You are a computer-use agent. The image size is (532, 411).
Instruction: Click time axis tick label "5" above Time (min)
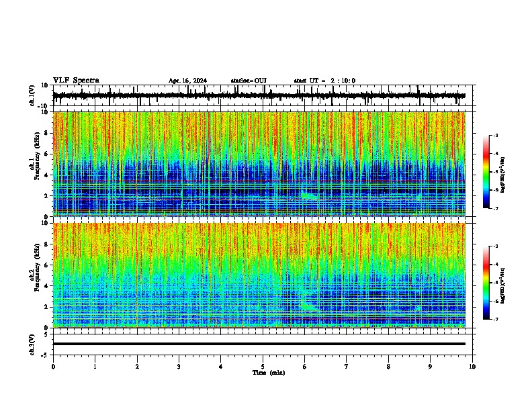(x=263, y=367)
